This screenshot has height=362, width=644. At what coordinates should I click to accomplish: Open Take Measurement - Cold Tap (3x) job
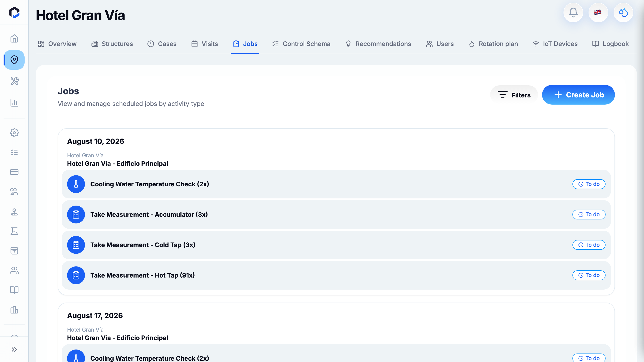pyautogui.click(x=336, y=245)
